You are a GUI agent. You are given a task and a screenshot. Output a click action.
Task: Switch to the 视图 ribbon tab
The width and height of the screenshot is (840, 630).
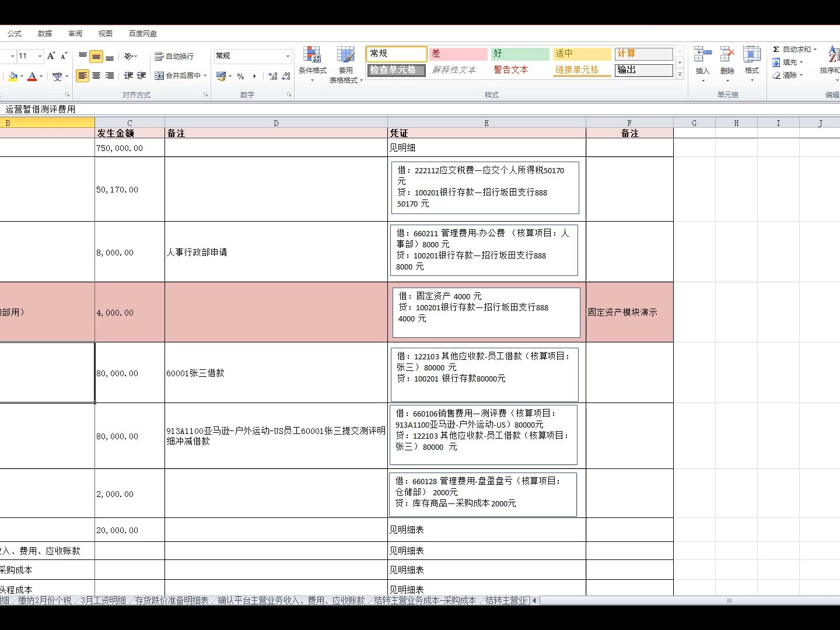(x=106, y=34)
